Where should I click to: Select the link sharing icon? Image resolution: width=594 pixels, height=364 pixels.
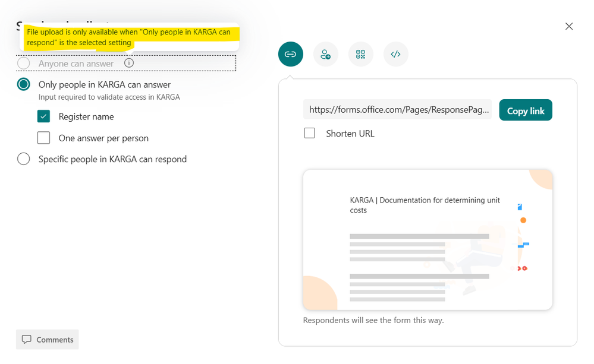click(x=291, y=54)
